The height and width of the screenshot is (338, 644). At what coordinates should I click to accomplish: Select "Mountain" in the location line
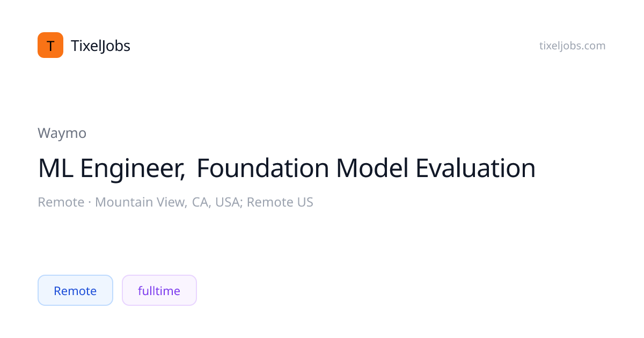(x=122, y=202)
